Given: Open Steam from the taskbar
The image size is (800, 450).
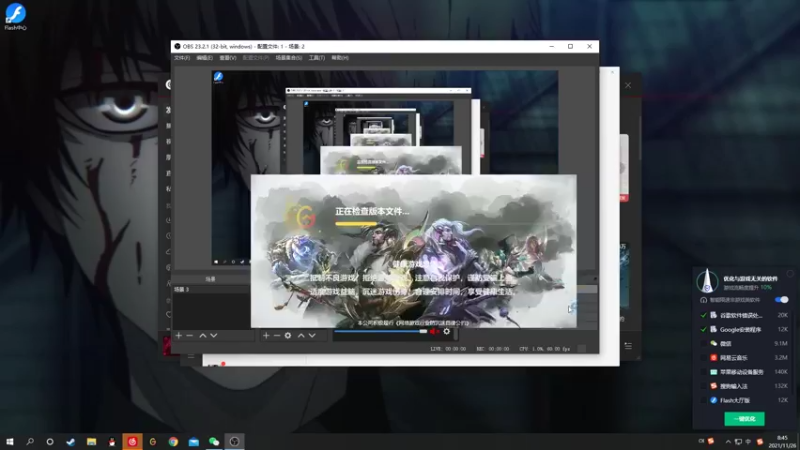Looking at the screenshot, I should click(x=70, y=442).
